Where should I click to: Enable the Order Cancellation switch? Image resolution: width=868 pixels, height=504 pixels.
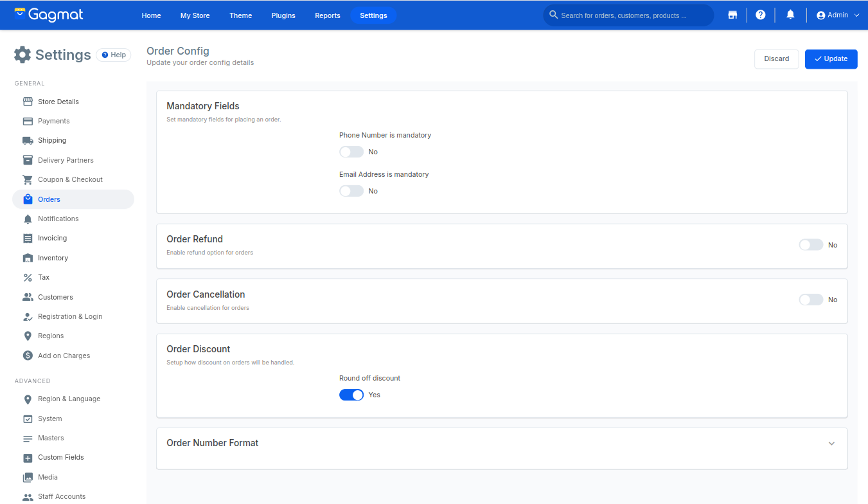click(811, 300)
